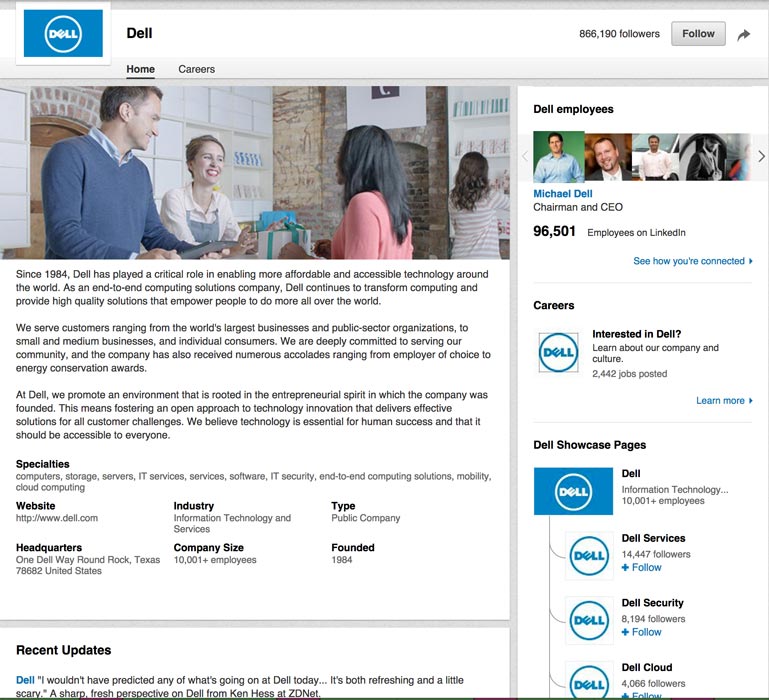Click the Dell logo in the Careers section
The height and width of the screenshot is (700, 769).
[558, 352]
